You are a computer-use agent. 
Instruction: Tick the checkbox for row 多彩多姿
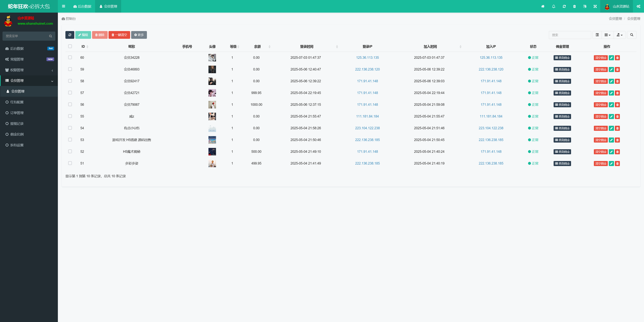[x=70, y=163]
